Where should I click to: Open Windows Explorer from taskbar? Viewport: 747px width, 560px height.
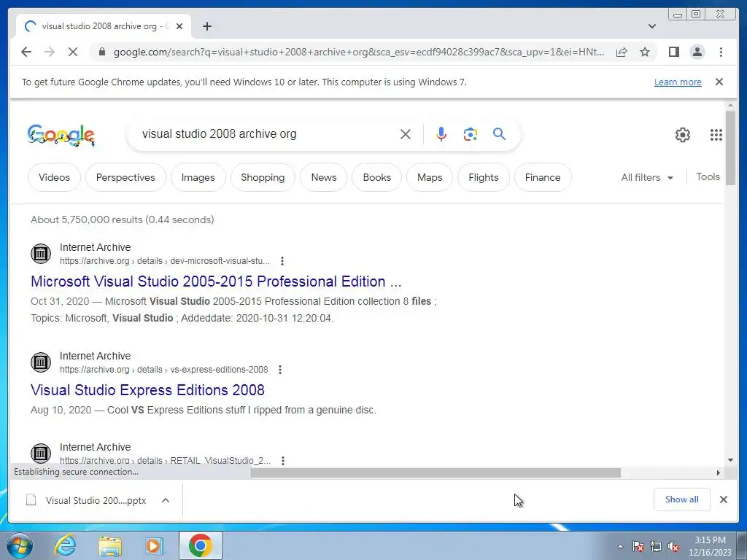[110, 545]
